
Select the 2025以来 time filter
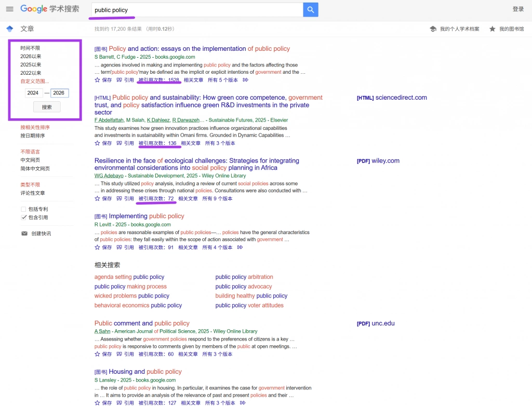click(x=31, y=64)
